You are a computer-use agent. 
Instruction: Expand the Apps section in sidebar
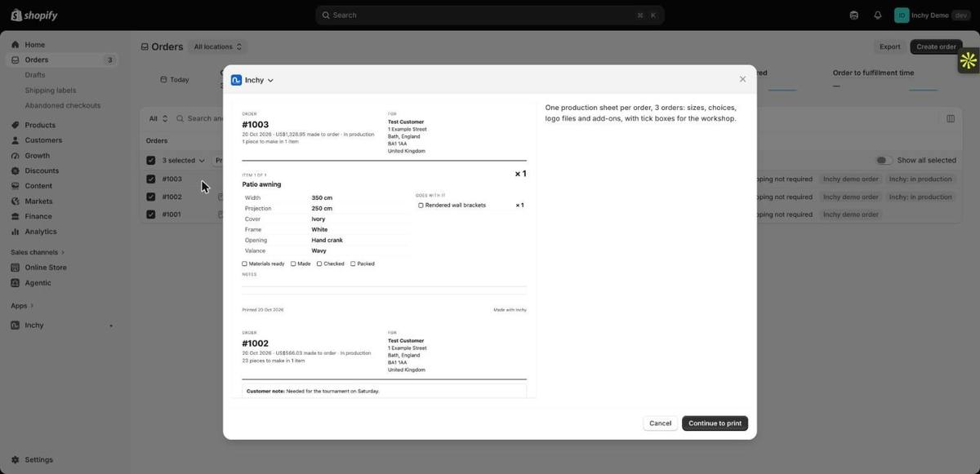(23, 306)
